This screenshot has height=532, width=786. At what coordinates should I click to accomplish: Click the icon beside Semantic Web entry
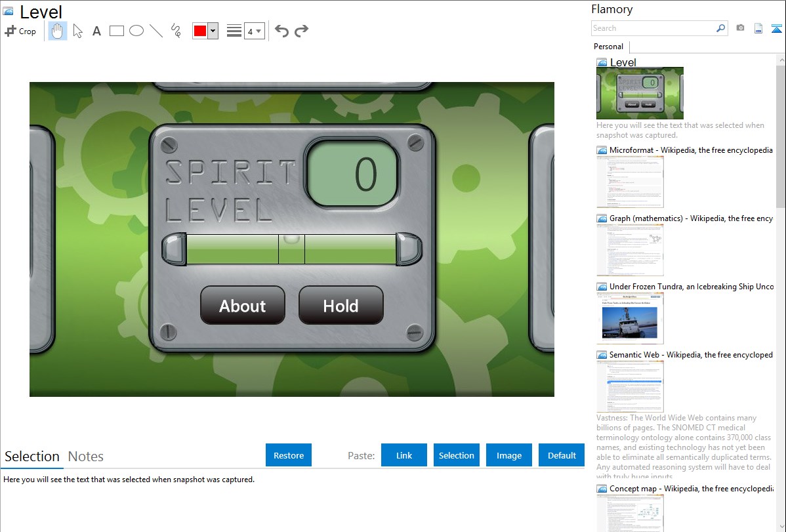point(602,354)
